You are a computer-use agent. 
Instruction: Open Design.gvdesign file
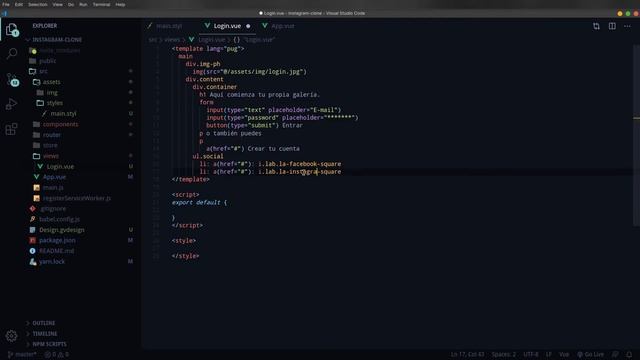point(62,230)
